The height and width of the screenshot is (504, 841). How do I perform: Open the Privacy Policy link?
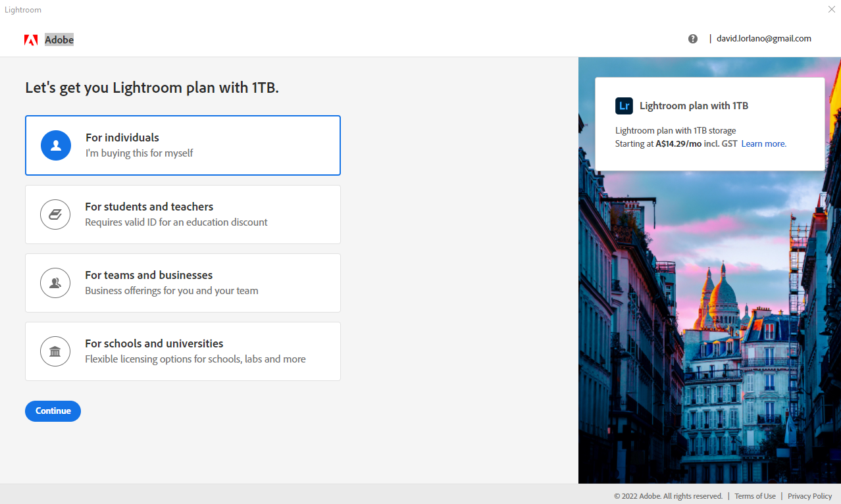[x=809, y=495]
